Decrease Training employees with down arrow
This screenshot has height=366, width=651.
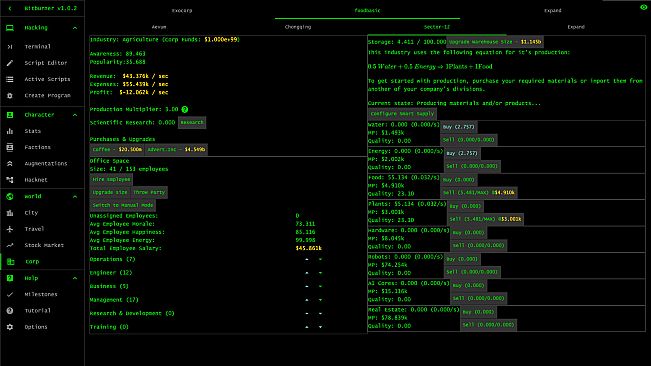pyautogui.click(x=320, y=327)
